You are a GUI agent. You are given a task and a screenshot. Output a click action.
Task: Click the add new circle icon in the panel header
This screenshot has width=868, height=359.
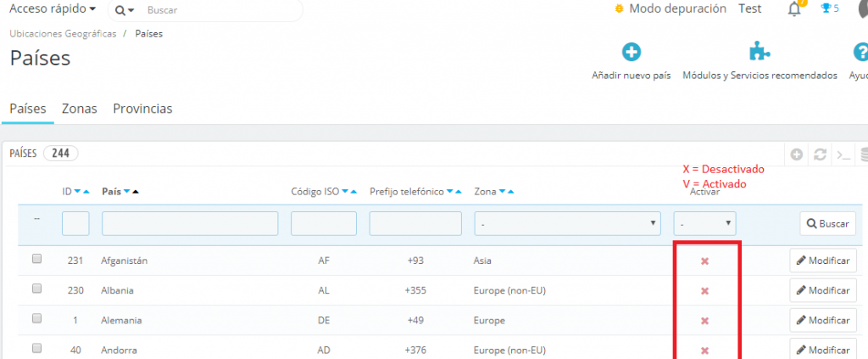(x=797, y=154)
